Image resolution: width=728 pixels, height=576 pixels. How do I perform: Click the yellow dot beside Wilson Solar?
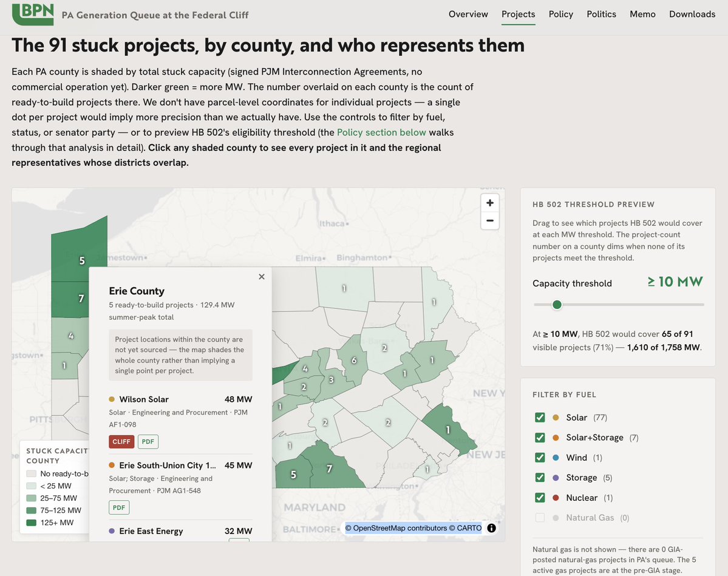(112, 399)
